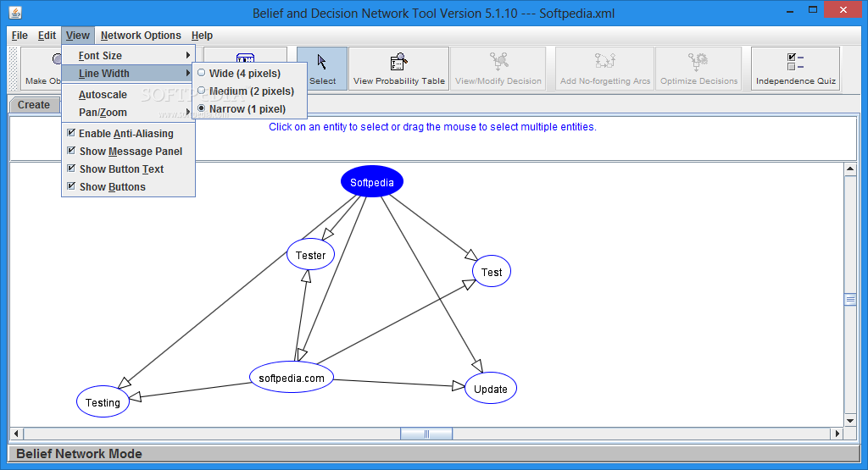Maximize the application window
Screen dimensions: 868x470
pyautogui.click(x=813, y=9)
